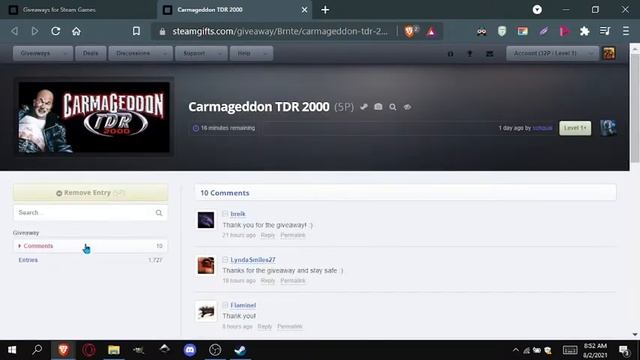
Task: Expand the Discussions dropdown arrow in nav
Action: (x=165, y=53)
